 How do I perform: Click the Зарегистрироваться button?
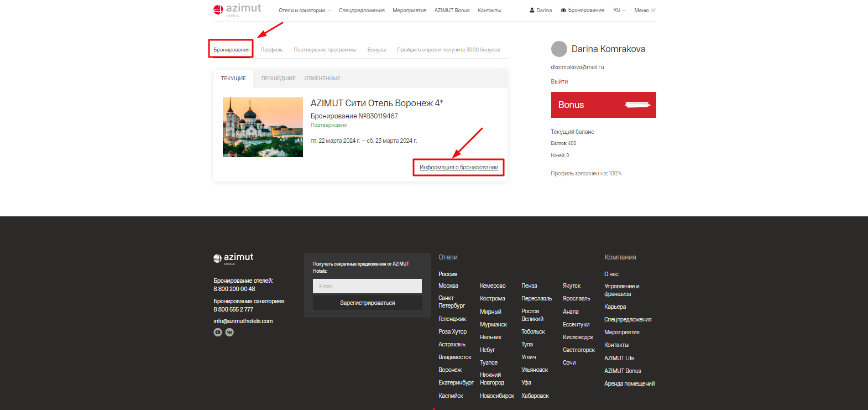[367, 303]
